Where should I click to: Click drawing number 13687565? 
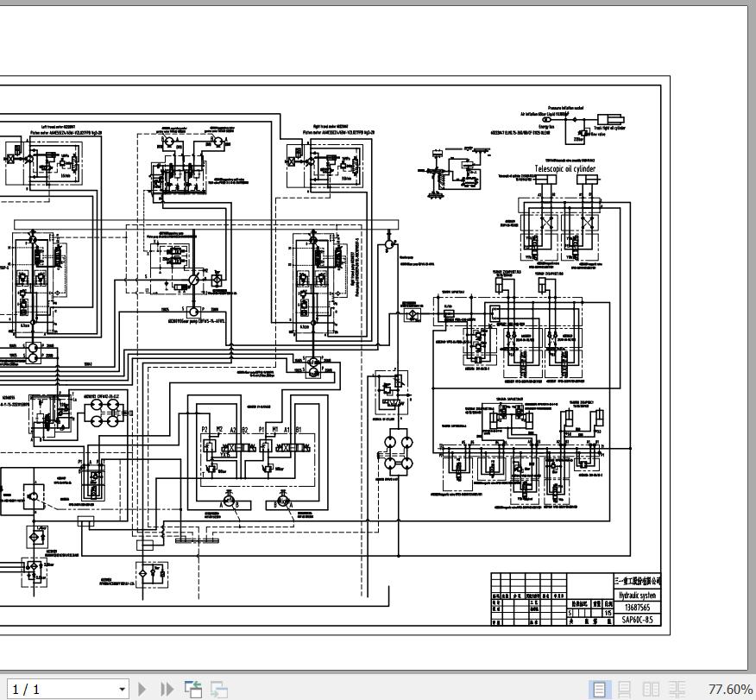pos(637,608)
